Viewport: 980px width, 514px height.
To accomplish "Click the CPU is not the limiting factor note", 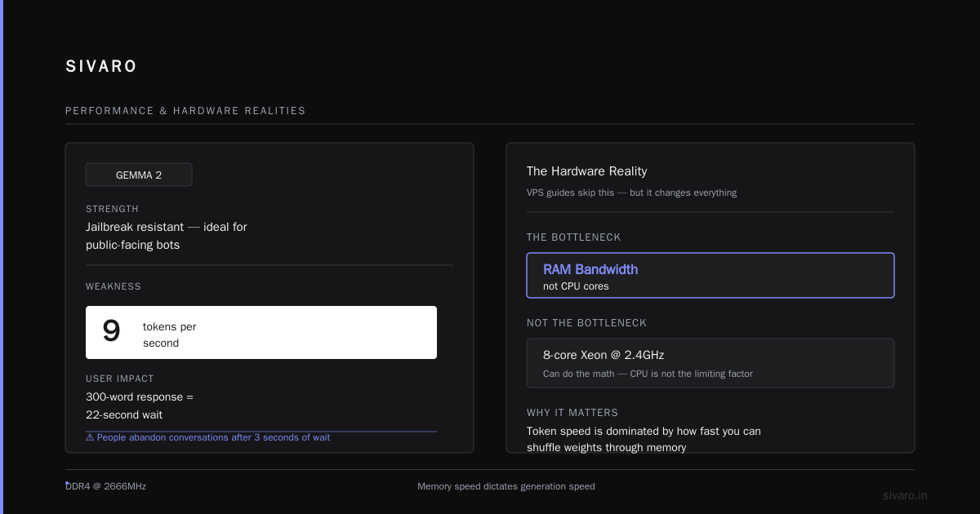I will click(648, 374).
